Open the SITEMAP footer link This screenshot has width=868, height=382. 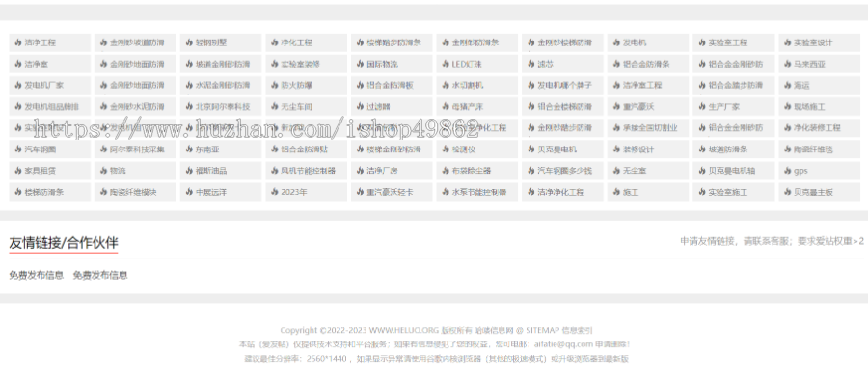coord(542,331)
